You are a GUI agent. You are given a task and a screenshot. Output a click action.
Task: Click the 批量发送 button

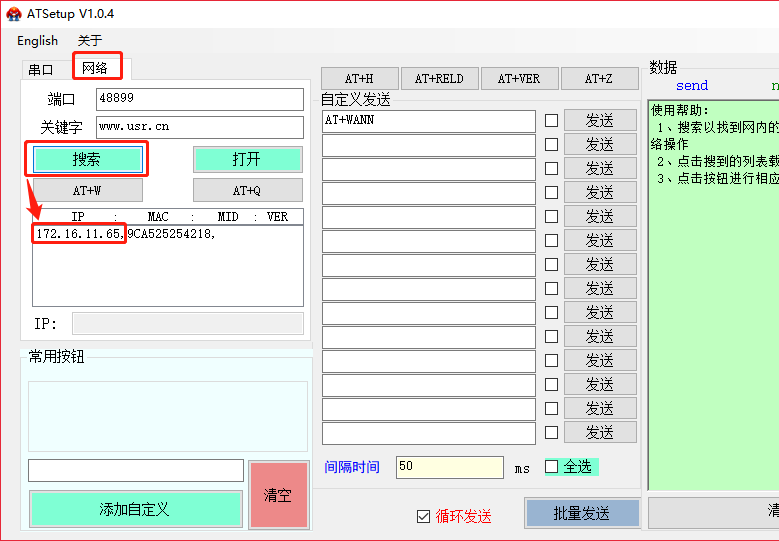[582, 513]
